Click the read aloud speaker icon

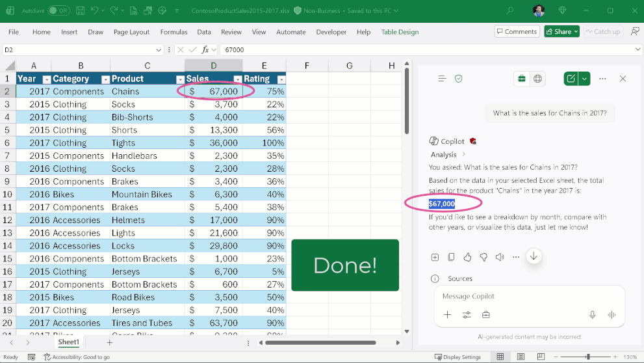pos(500,257)
